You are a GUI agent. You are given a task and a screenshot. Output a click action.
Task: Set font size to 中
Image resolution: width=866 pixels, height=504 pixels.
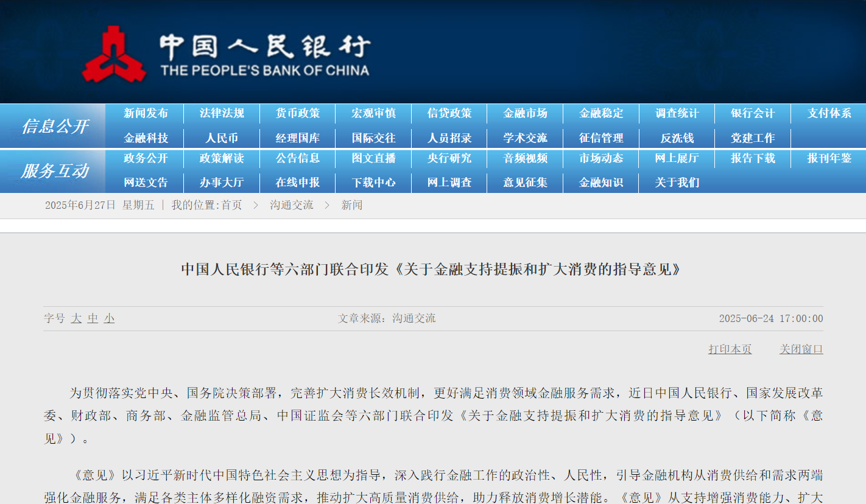pos(91,318)
